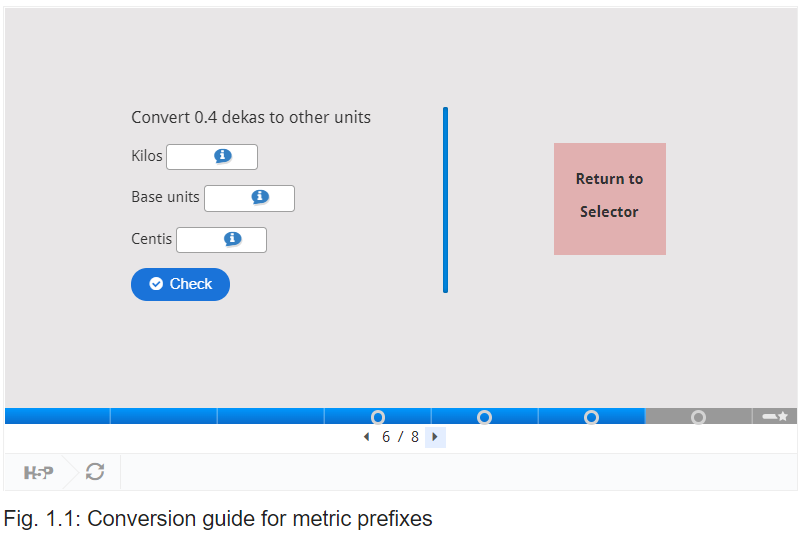
Task: Jump to second slide progress segment
Action: tap(164, 416)
